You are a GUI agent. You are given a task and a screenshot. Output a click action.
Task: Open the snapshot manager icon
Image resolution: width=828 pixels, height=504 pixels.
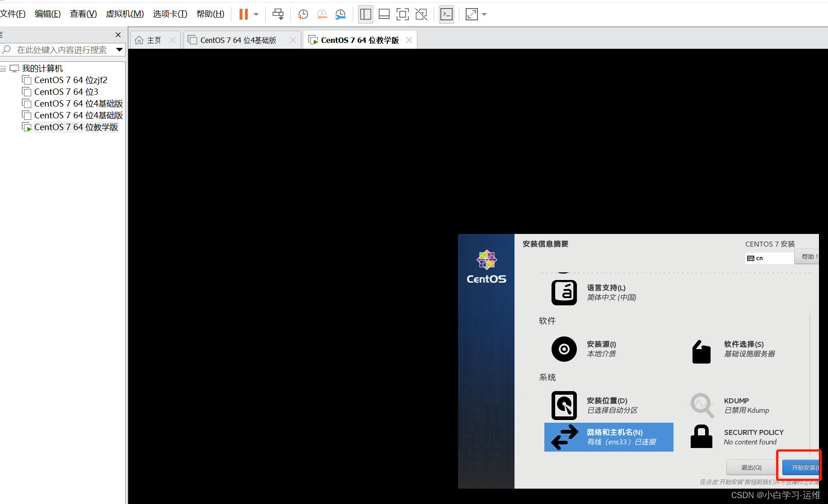(x=340, y=14)
